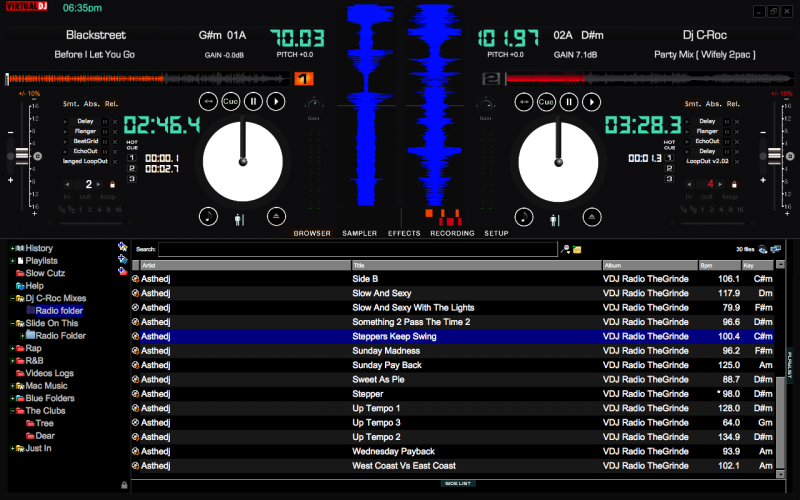
Task: Click the right deck music note button
Action: tap(524, 217)
